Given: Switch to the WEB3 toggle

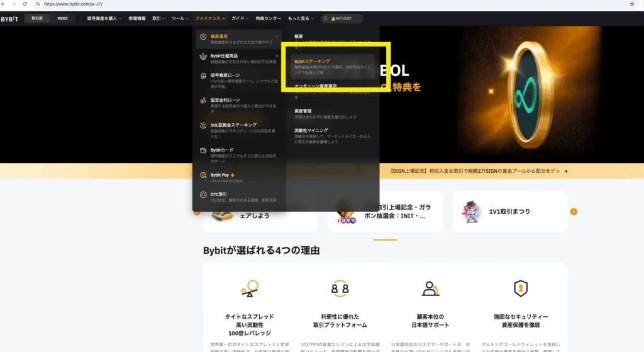Looking at the screenshot, I should 62,18.
